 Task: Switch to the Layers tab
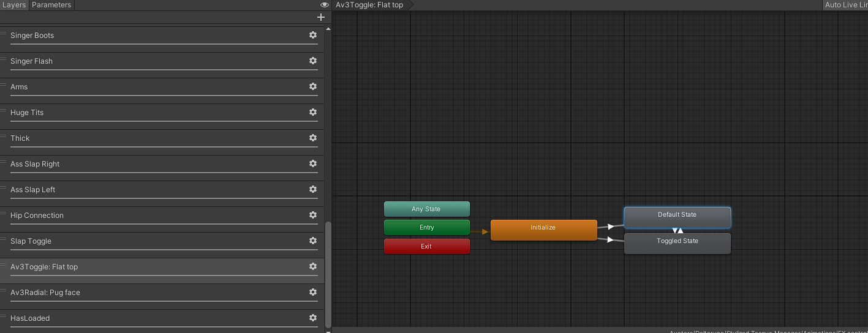tap(15, 5)
